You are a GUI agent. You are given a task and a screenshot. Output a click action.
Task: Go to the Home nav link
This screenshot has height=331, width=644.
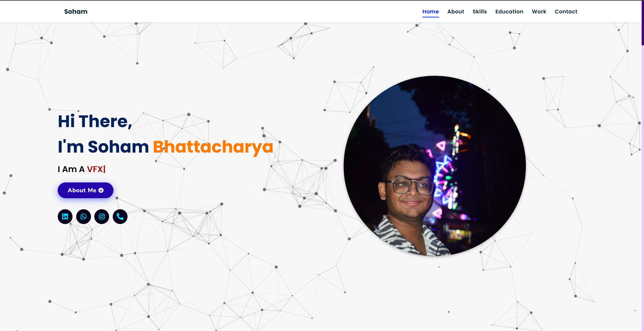tap(431, 12)
